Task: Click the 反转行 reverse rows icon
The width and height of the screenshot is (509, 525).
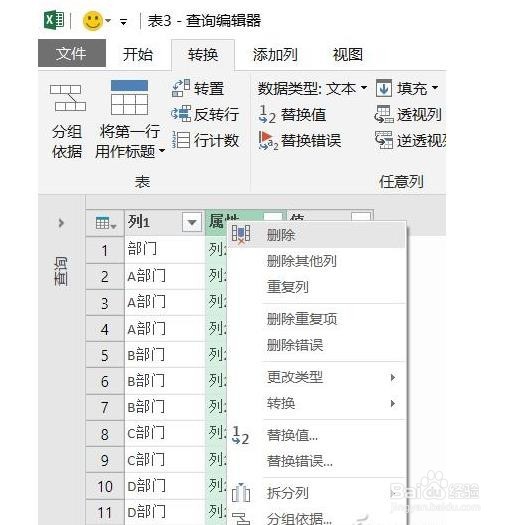Action: pyautogui.click(x=181, y=114)
